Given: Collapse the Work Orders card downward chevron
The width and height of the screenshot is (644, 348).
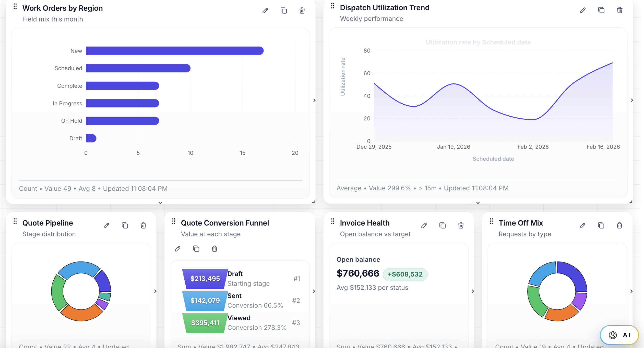Looking at the screenshot, I should [x=160, y=203].
